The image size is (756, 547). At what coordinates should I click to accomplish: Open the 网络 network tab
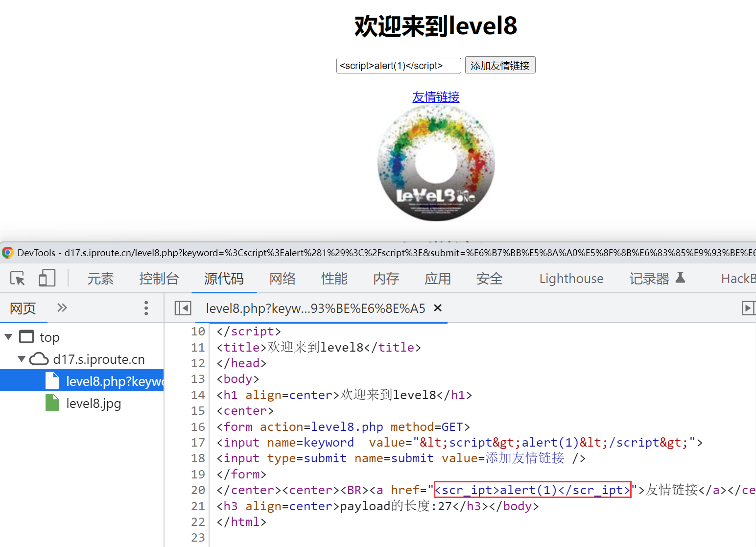[x=283, y=279]
